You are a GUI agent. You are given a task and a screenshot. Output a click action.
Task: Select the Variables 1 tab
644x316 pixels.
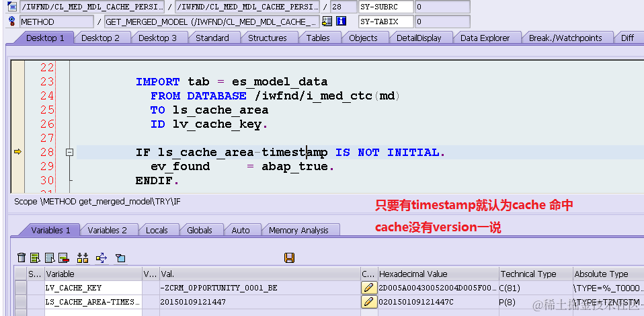tap(50, 230)
